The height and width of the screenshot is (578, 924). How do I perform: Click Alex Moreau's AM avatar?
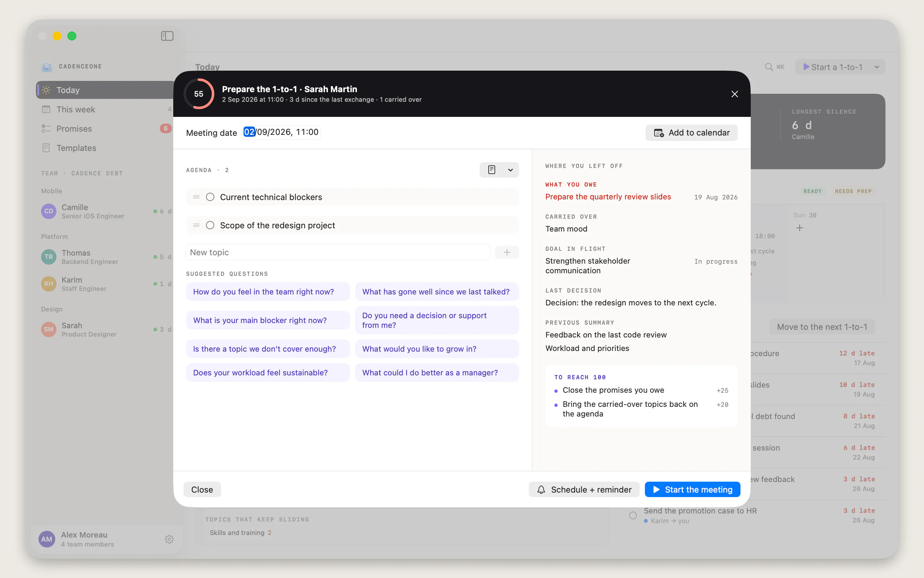click(47, 539)
